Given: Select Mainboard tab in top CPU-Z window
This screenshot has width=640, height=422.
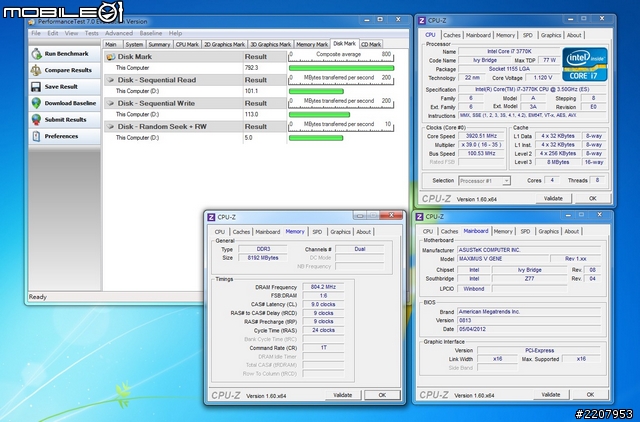Looking at the screenshot, I should click(x=478, y=36).
